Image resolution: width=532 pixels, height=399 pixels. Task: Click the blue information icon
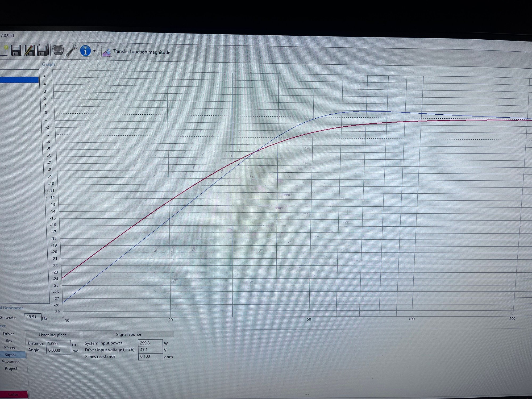tap(85, 51)
